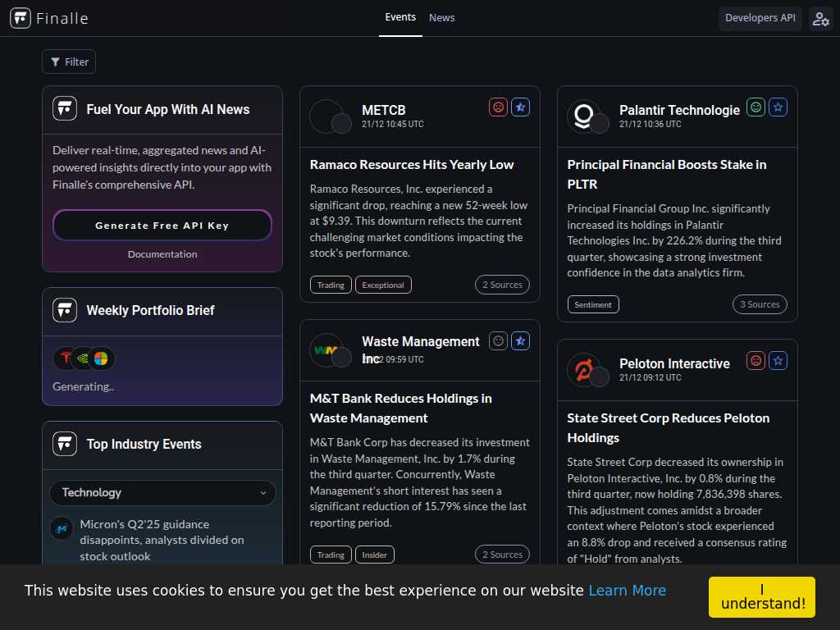Open State Street Corp Reduces Peloton Holdings headline
This screenshot has height=630, width=840.
pyautogui.click(x=668, y=427)
